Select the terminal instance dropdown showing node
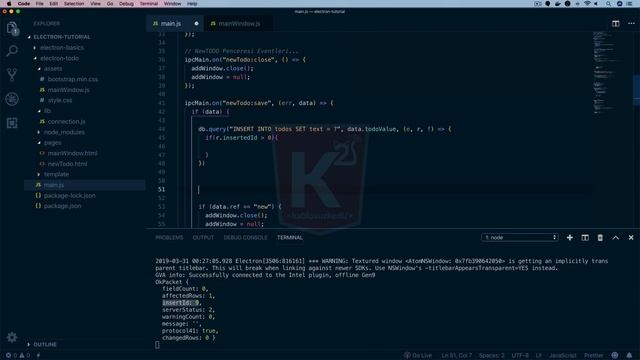Screen dimensions: 640x360 coord(519,238)
